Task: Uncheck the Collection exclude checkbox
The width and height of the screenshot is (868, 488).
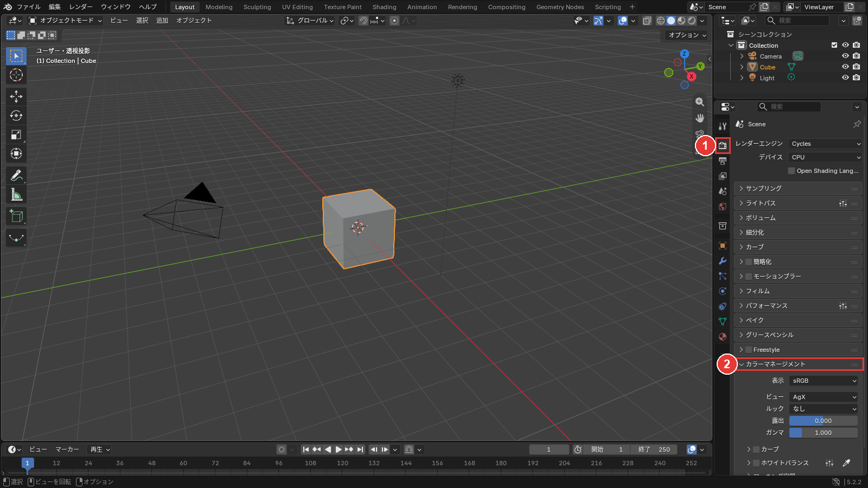Action: (x=834, y=46)
